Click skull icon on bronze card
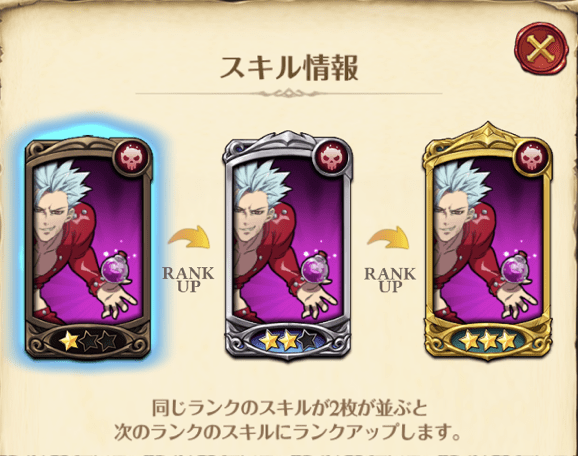The height and width of the screenshot is (456, 578). click(132, 158)
